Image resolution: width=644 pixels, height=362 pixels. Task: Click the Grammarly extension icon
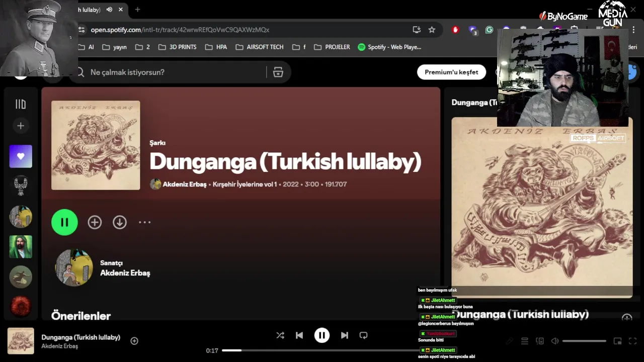point(489,30)
